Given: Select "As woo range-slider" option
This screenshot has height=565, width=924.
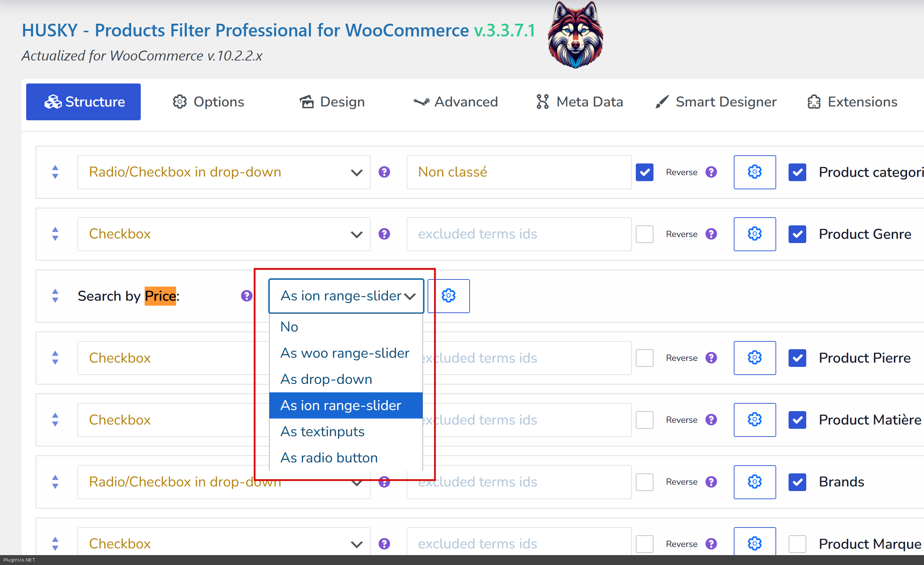Looking at the screenshot, I should [x=345, y=353].
